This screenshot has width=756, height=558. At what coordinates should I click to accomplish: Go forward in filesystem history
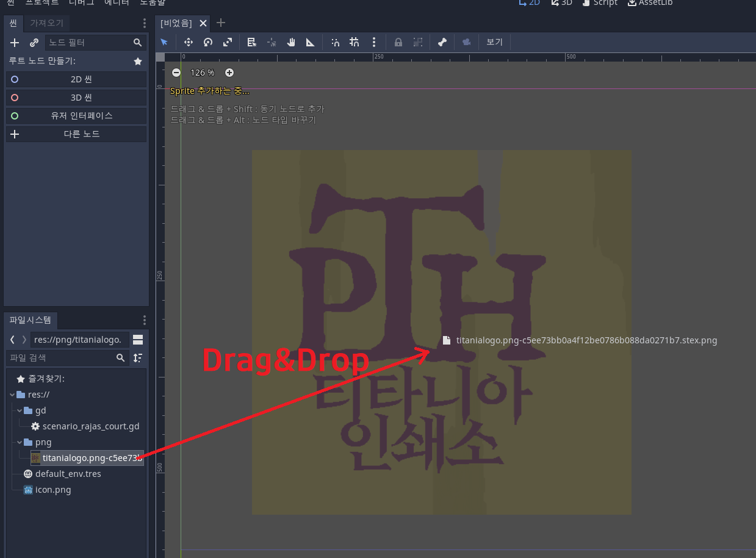[x=24, y=340]
